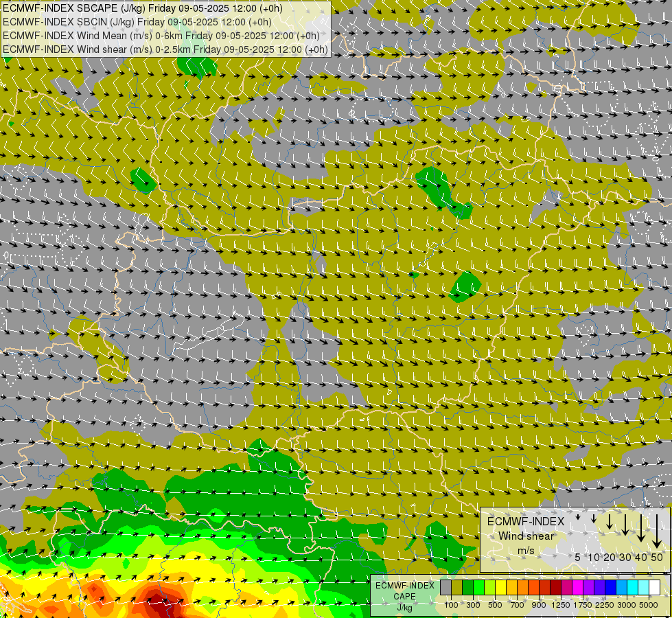
Task: Click the 5 m/s wind shear arrow
Action: click(578, 517)
